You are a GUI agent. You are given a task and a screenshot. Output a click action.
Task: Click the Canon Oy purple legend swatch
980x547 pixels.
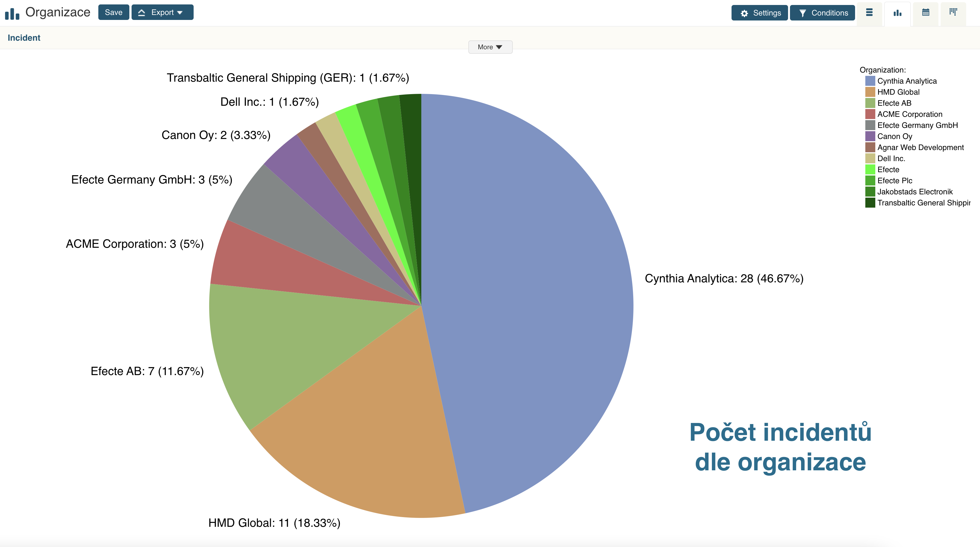(870, 136)
